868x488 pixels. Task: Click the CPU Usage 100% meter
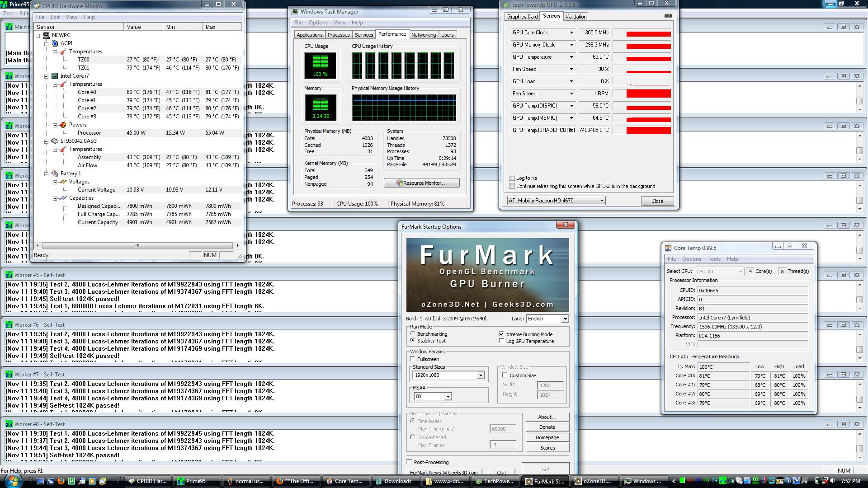[x=320, y=65]
